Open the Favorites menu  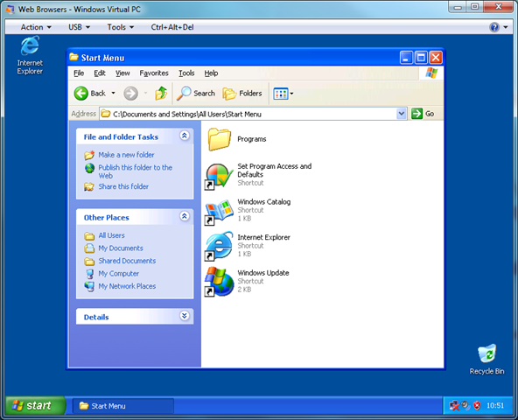coord(154,73)
